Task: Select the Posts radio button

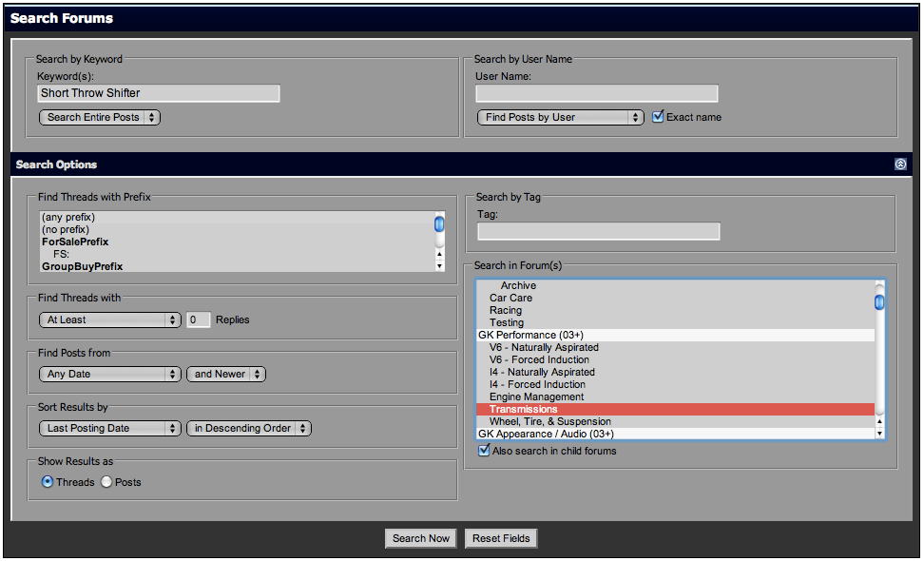Action: click(x=106, y=482)
